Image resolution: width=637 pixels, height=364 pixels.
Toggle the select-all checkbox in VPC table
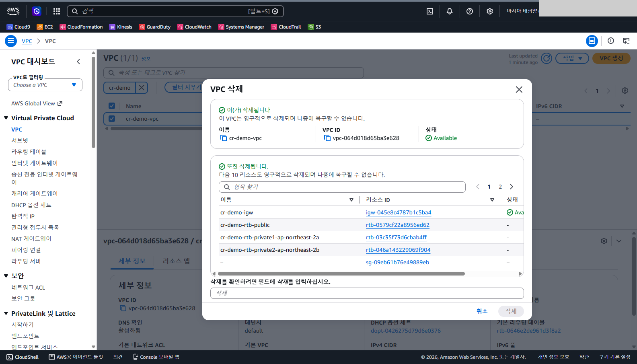pyautogui.click(x=112, y=106)
